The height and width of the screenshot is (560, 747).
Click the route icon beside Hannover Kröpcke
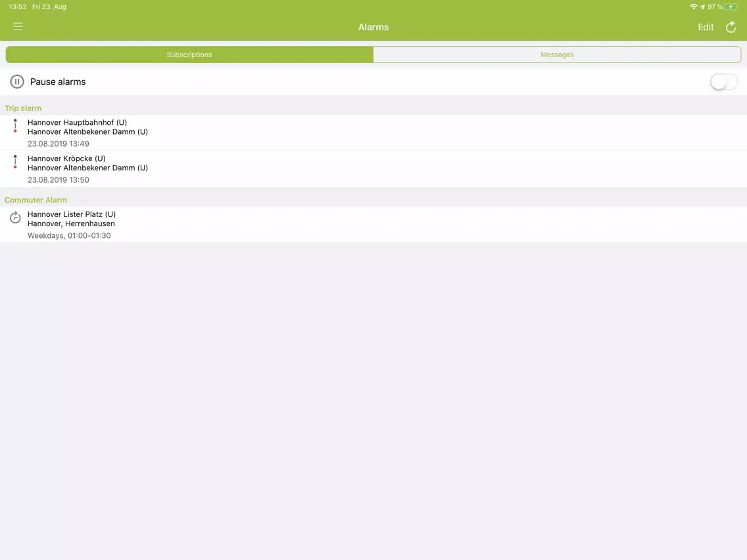pyautogui.click(x=15, y=162)
